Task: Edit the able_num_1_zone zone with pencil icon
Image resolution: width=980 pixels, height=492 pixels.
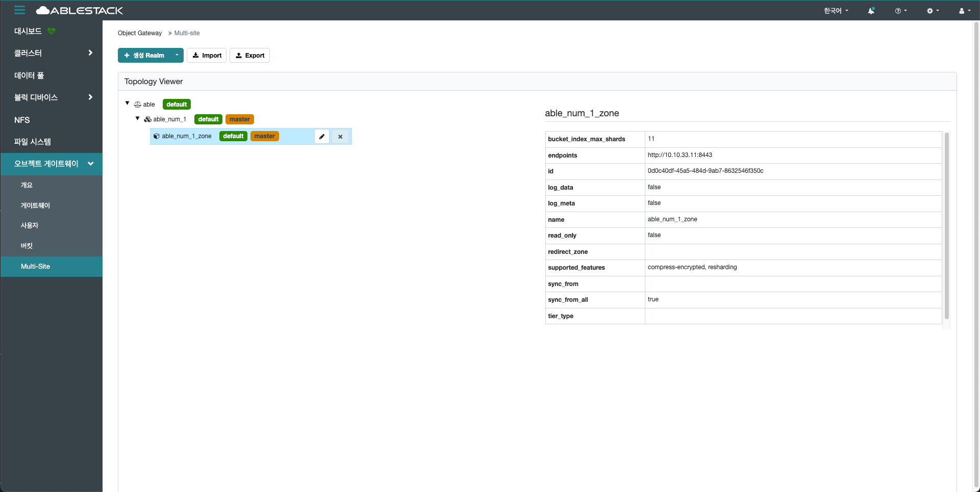Action: coord(322,137)
